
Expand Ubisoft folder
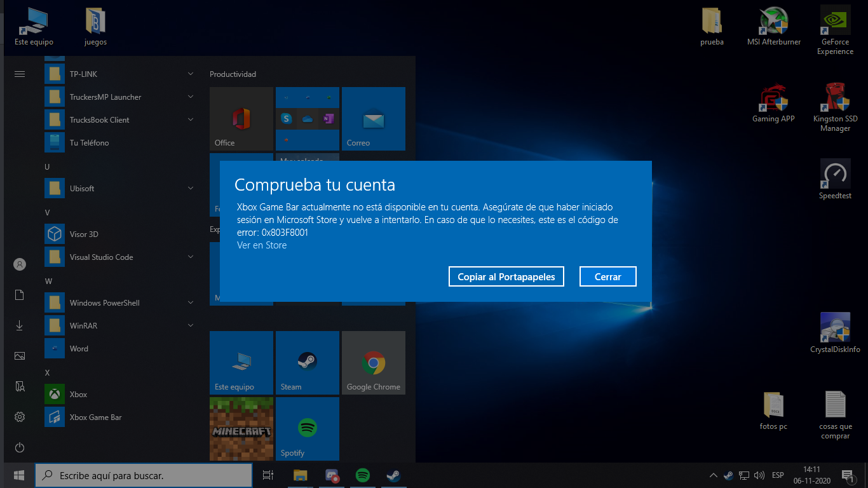pyautogui.click(x=121, y=188)
